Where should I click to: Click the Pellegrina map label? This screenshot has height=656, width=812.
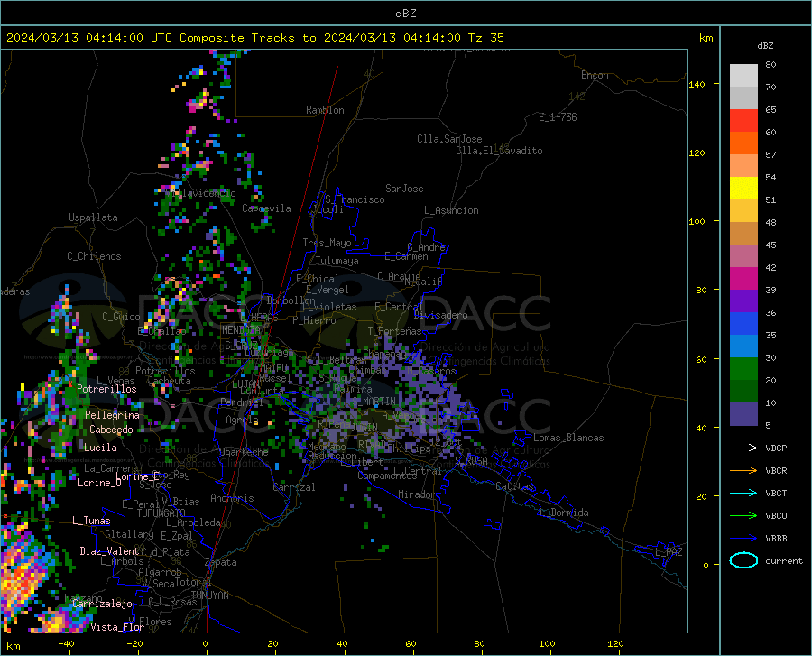tap(112, 415)
